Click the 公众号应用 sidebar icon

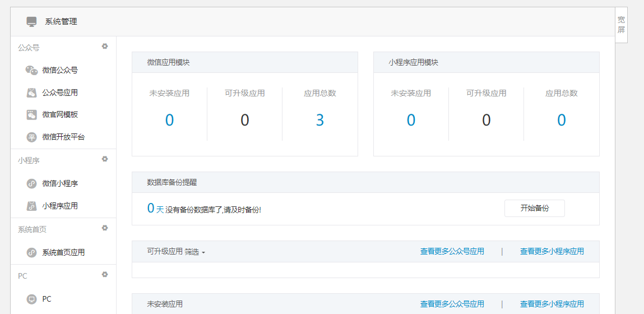tap(31, 93)
